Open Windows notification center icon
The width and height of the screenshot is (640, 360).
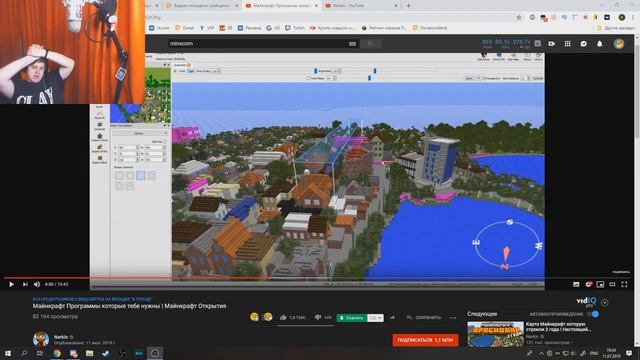(629, 353)
